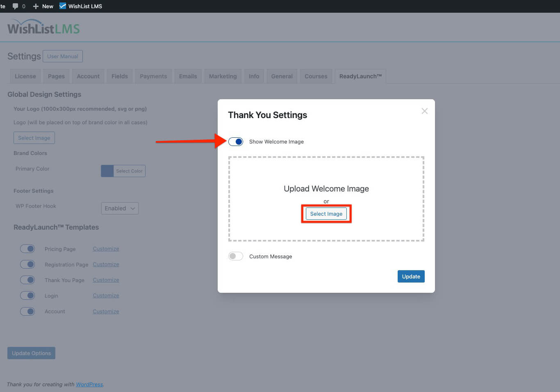The image size is (560, 392).
Task: Open the Courses settings tab
Action: point(316,76)
